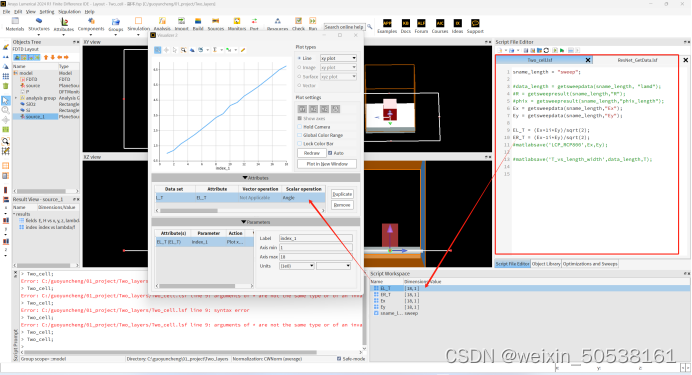692x375 pixels.
Task: Select source_1 in the Objects Tree
Action: tap(35, 116)
